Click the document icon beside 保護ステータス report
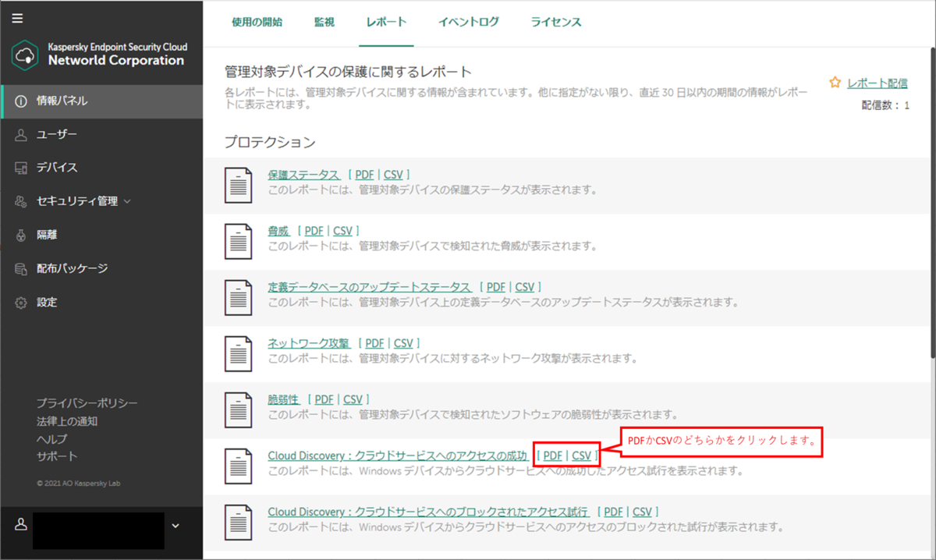The height and width of the screenshot is (560, 936). tap(239, 185)
